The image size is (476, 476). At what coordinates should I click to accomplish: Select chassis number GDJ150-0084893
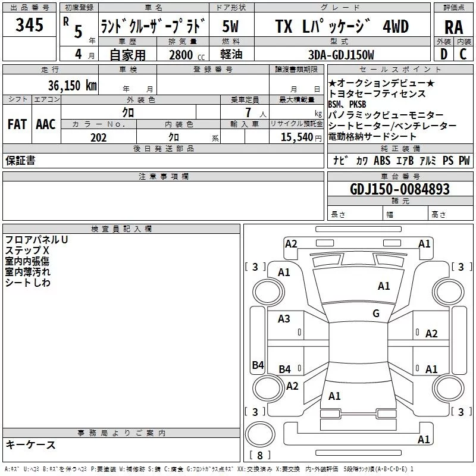pyautogui.click(x=399, y=189)
